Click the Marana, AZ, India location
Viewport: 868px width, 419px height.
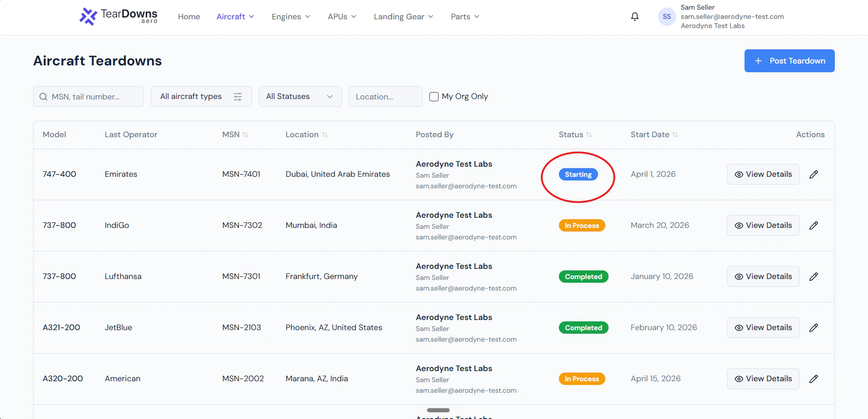pos(317,379)
